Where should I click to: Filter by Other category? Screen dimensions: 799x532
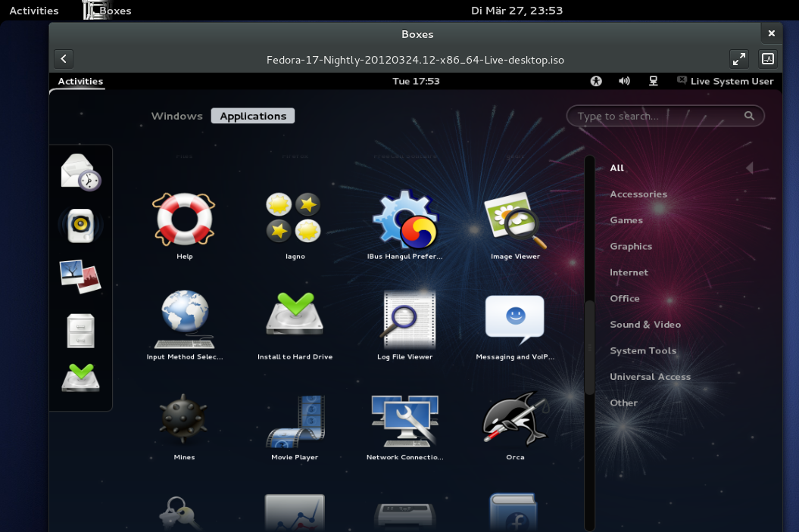pyautogui.click(x=624, y=403)
